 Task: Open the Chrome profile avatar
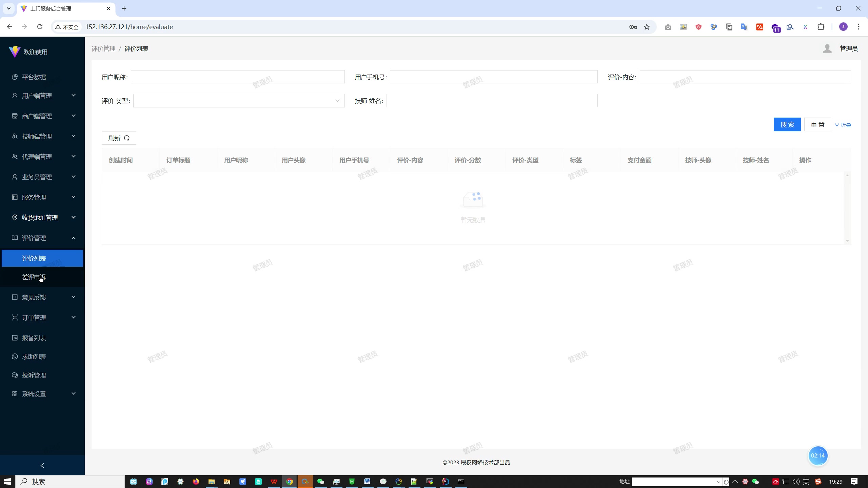(843, 27)
